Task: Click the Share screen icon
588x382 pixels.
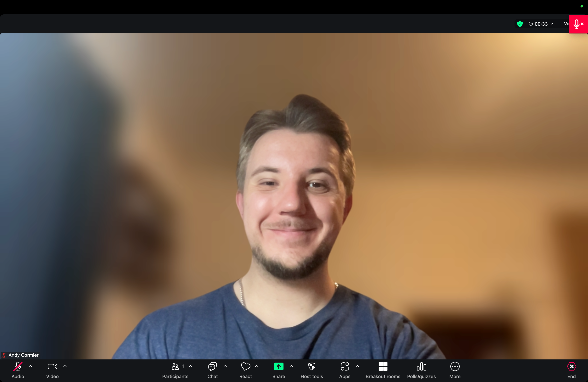Action: point(278,367)
